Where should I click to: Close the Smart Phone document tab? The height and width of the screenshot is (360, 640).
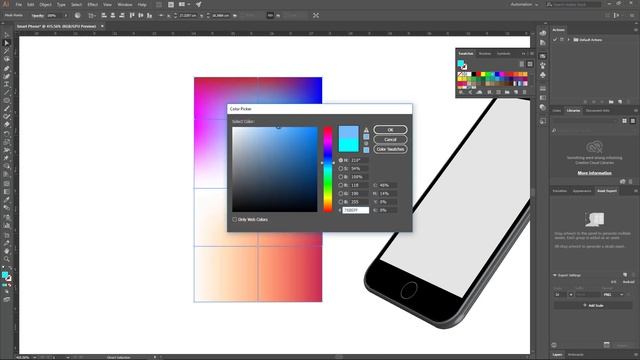102,26
